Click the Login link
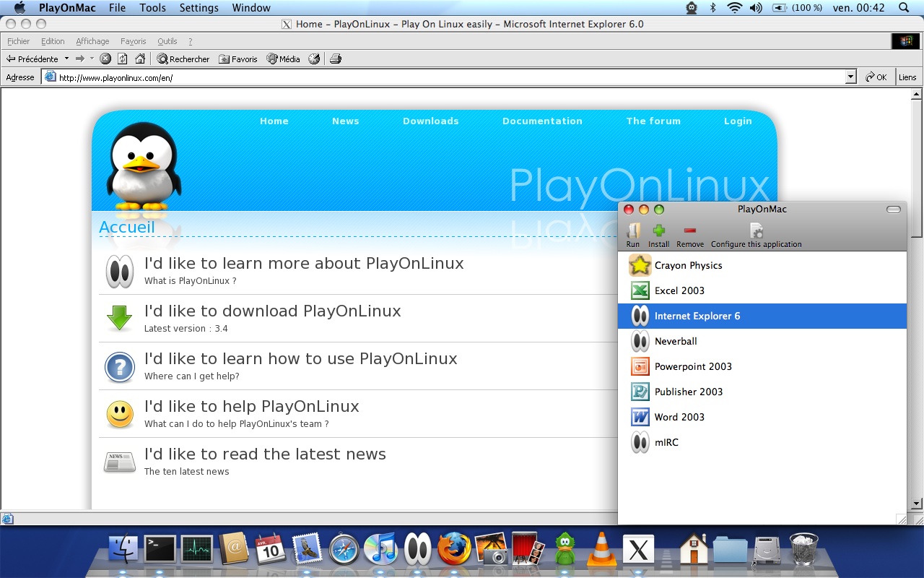924x578 pixels. (738, 121)
